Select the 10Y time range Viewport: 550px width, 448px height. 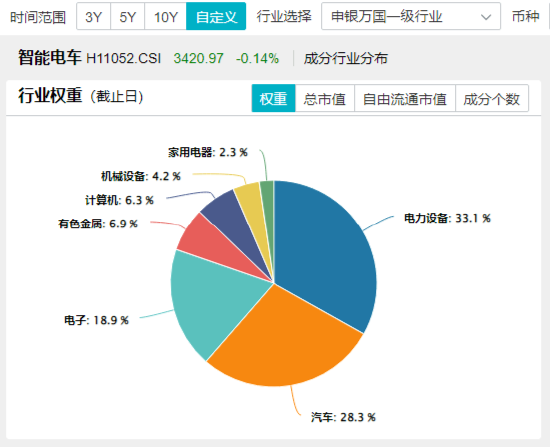point(166,16)
